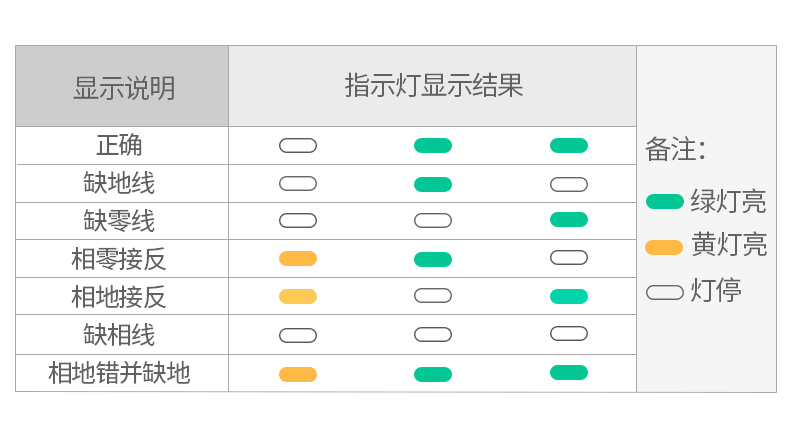This screenshot has width=790, height=422.
Task: Click the middle green light in the 正确 row
Action: tap(433, 146)
